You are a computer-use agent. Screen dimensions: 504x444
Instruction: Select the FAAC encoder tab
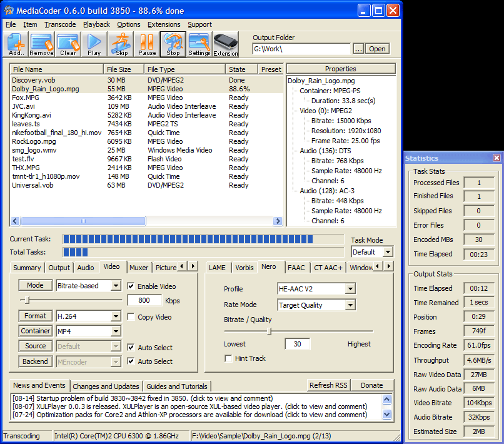[296, 268]
